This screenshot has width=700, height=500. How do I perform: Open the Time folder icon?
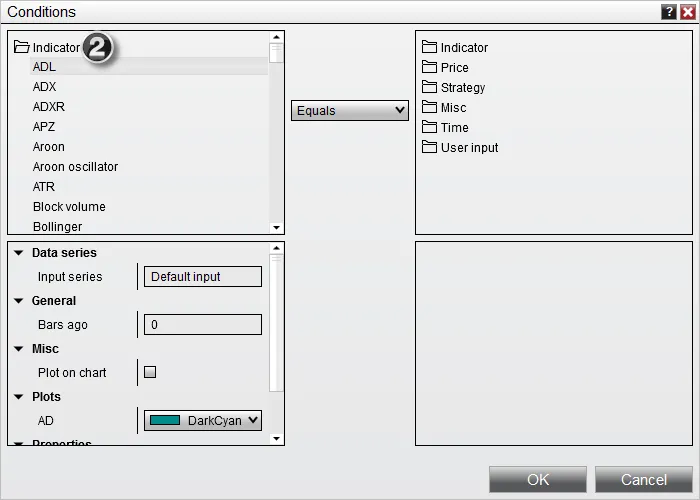pyautogui.click(x=429, y=127)
